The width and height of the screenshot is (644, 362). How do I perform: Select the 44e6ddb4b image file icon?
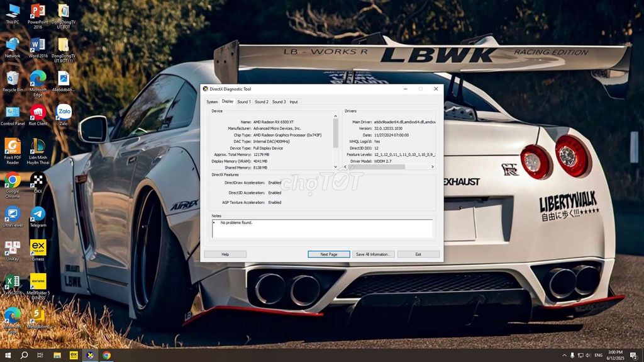point(64,81)
